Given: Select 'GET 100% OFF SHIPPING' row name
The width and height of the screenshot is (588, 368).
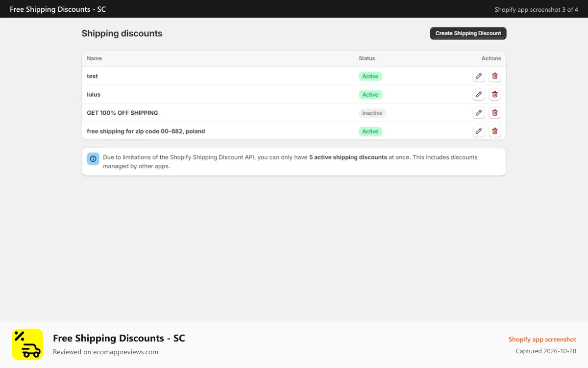Looking at the screenshot, I should pos(122,113).
